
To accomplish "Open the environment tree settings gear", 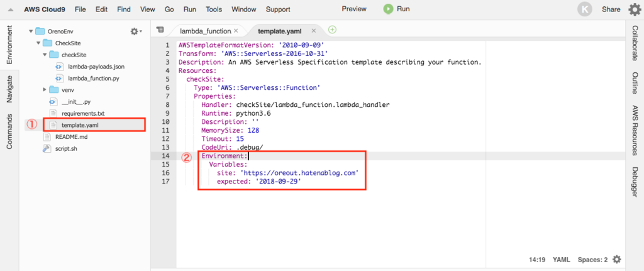I will [136, 31].
